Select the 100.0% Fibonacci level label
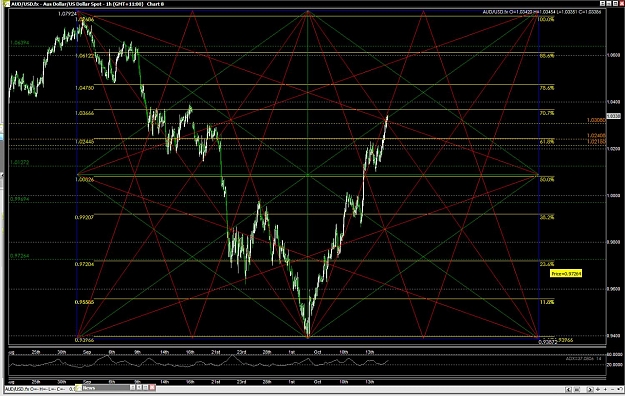Image resolution: width=625 pixels, height=396 pixels. pyautogui.click(x=546, y=19)
